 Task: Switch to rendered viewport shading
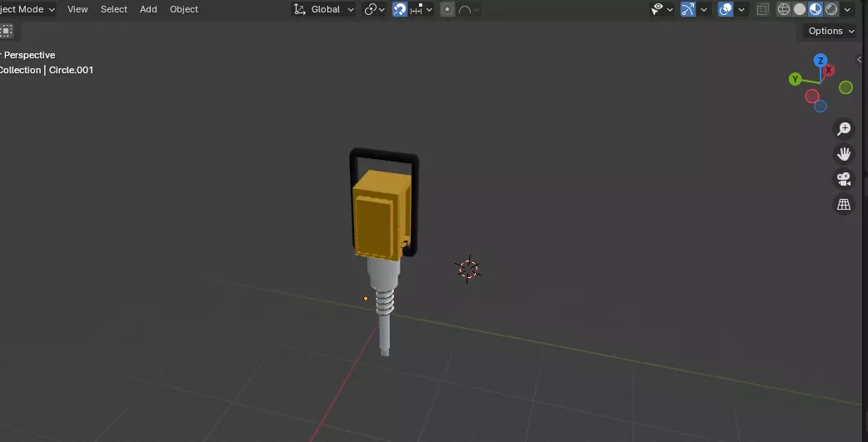[831, 9]
